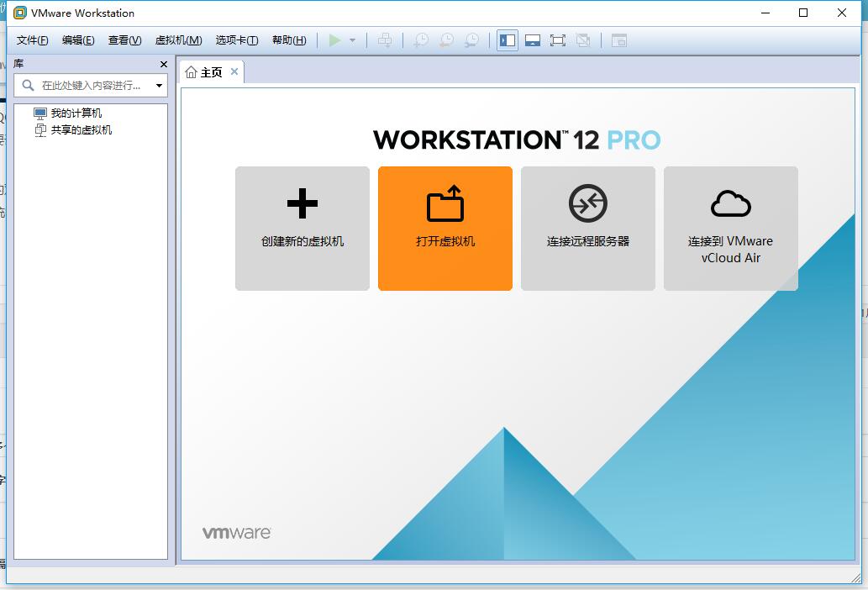Click the window resize grip corner
The image size is (868, 590).
point(856,578)
